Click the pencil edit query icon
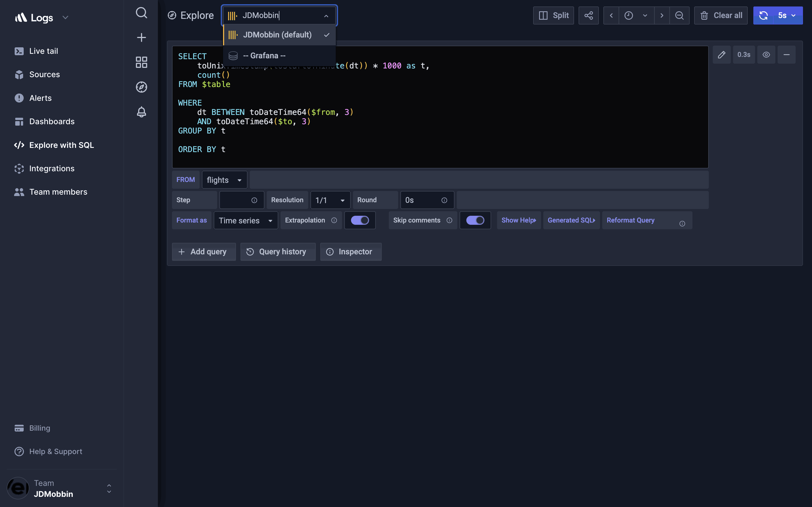812x507 pixels. pos(721,55)
